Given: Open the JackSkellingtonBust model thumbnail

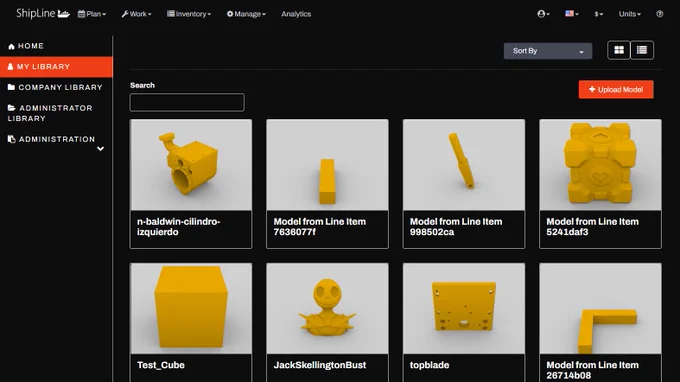Looking at the screenshot, I should tap(327, 309).
